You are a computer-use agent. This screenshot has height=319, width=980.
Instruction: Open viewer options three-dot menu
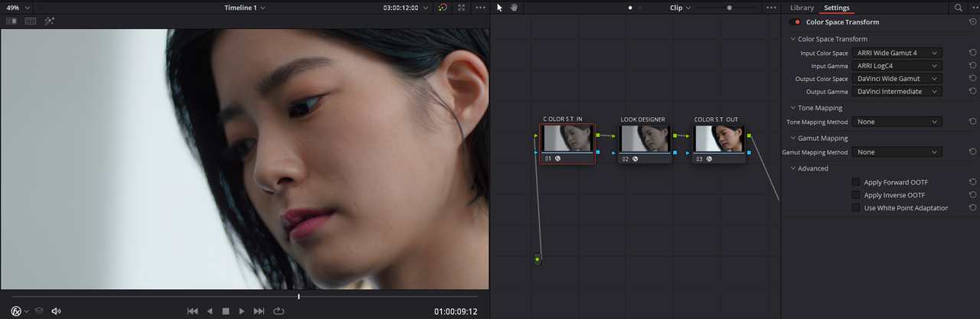point(480,8)
